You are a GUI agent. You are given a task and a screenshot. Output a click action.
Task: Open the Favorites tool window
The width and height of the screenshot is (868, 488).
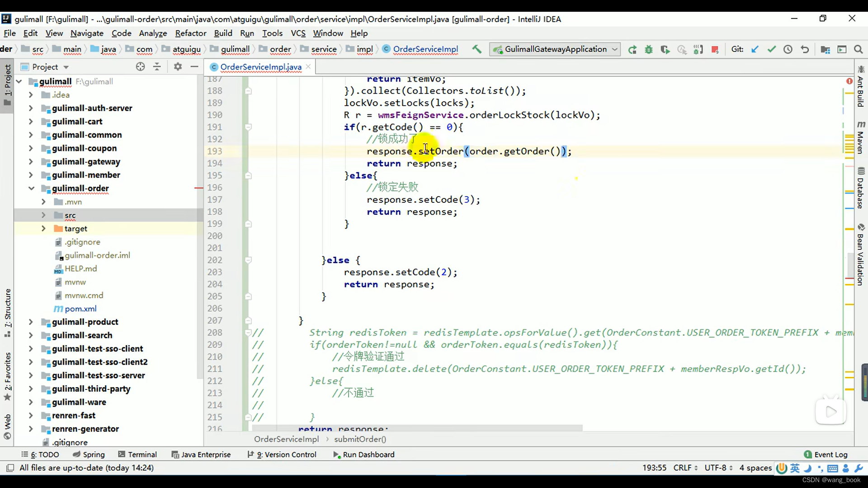point(8,376)
